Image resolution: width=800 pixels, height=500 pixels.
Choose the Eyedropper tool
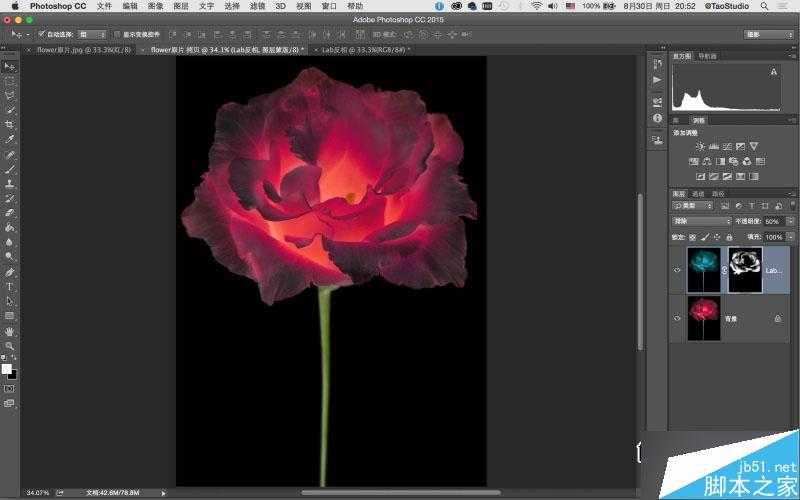(10, 139)
